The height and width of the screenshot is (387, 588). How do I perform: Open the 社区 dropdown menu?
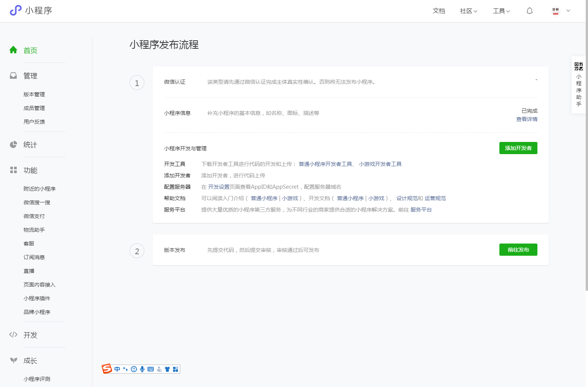click(x=469, y=11)
